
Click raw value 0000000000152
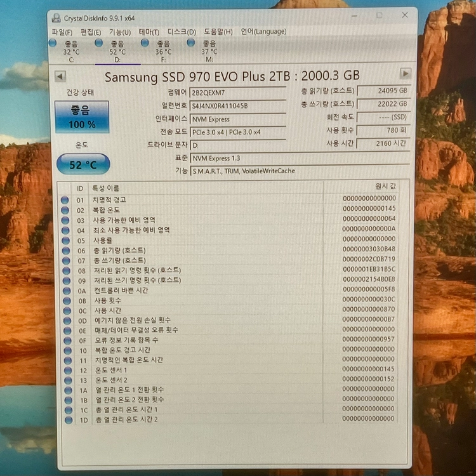coord(368,379)
